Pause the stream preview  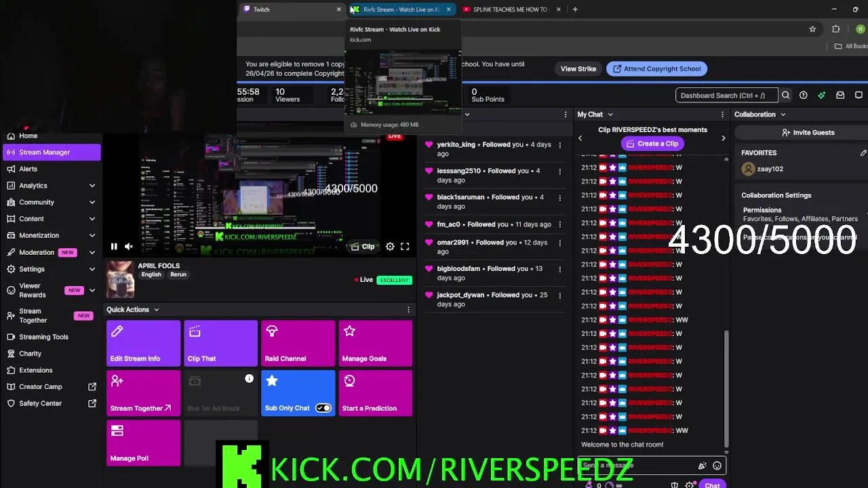[x=114, y=247]
